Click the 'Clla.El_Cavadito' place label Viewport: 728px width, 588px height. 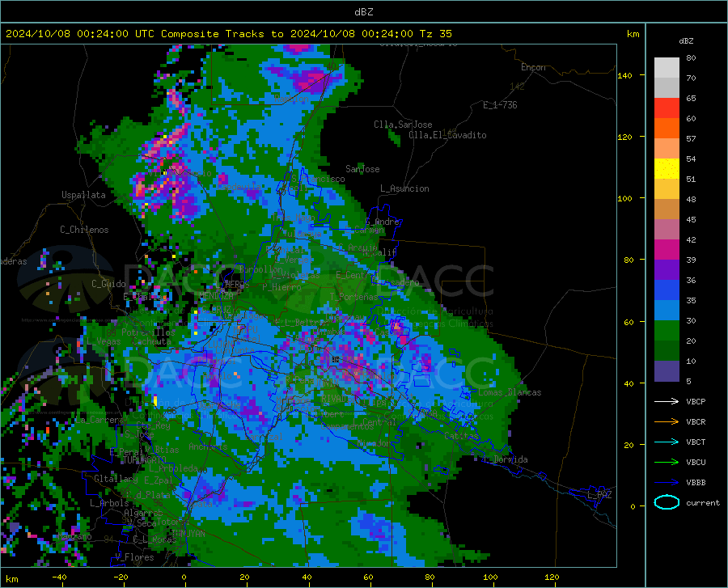pyautogui.click(x=447, y=135)
